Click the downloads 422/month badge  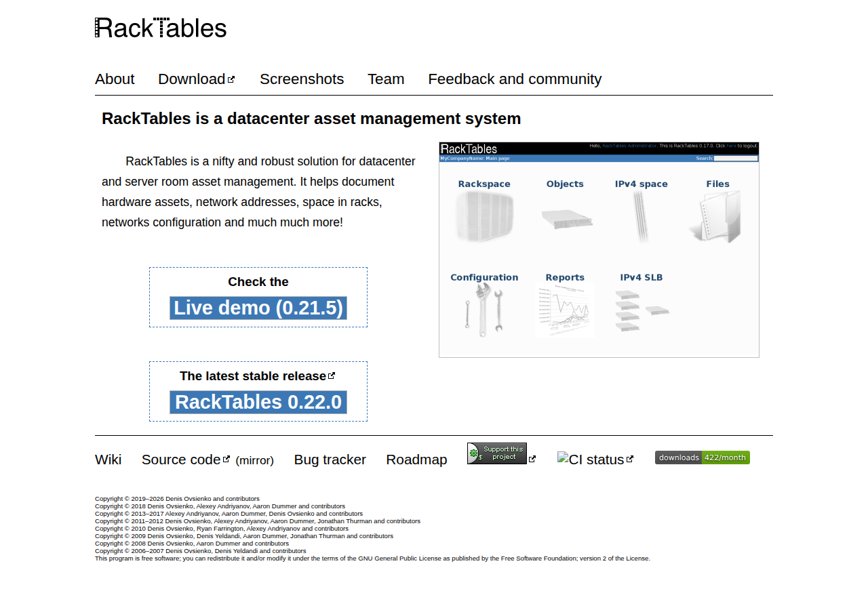pyautogui.click(x=703, y=457)
